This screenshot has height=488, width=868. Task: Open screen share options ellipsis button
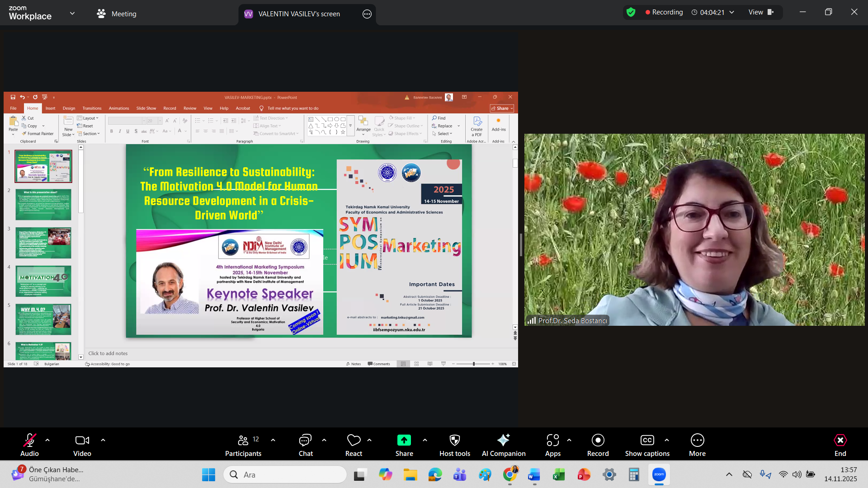(x=367, y=14)
